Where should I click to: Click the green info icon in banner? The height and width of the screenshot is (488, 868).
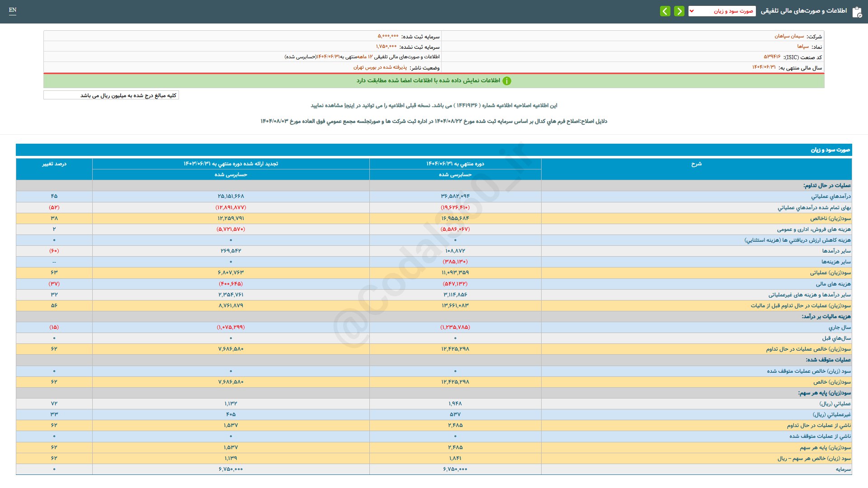point(507,81)
